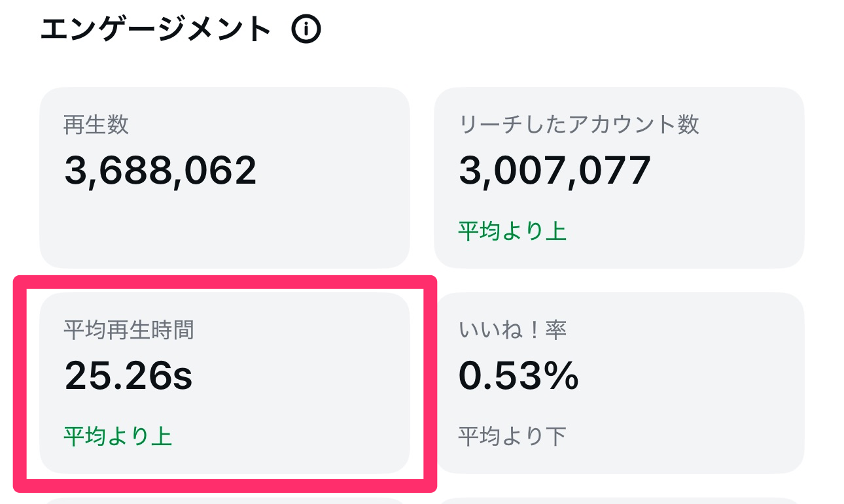Click the info icon beside エンゲージメント
Viewport: 844px width, 504px height.
[x=306, y=30]
